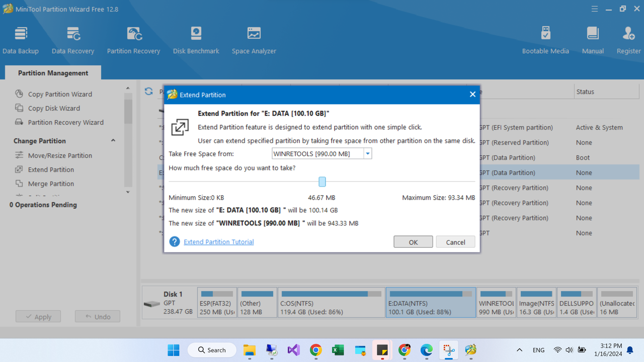Create Bootable Media
This screenshot has width=644, height=362.
coord(545,40)
